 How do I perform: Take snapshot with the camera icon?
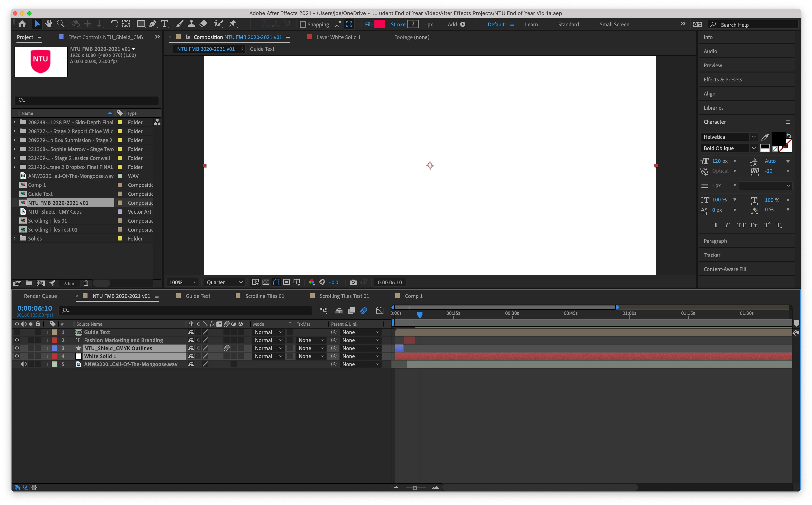click(x=353, y=282)
